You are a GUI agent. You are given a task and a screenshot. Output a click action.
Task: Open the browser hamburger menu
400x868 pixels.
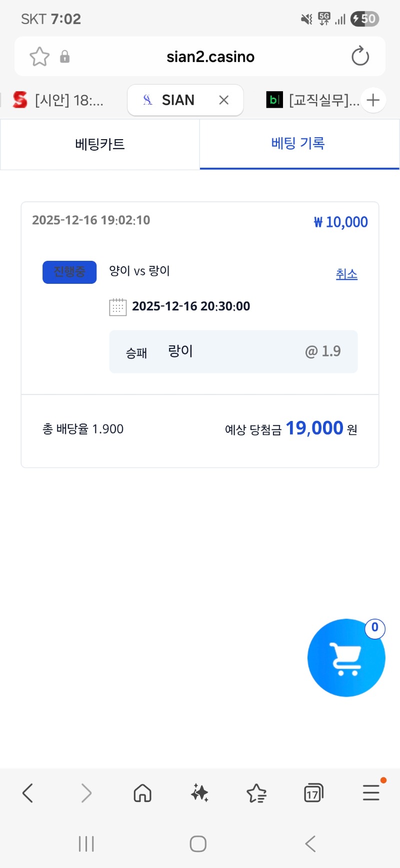[371, 793]
